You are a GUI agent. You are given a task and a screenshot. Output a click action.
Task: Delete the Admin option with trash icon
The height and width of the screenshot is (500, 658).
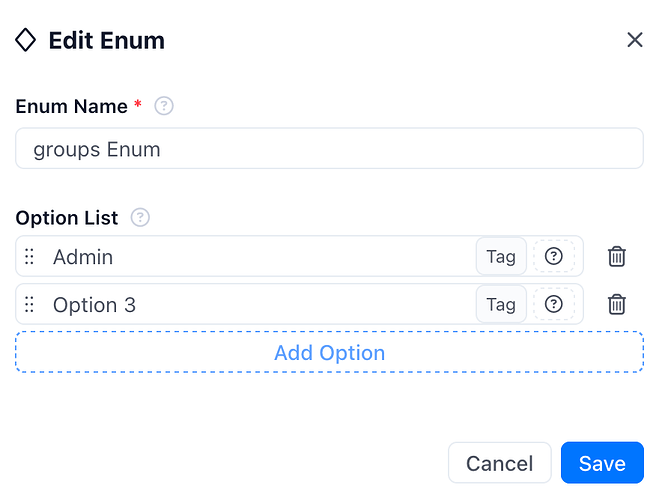[x=616, y=257]
